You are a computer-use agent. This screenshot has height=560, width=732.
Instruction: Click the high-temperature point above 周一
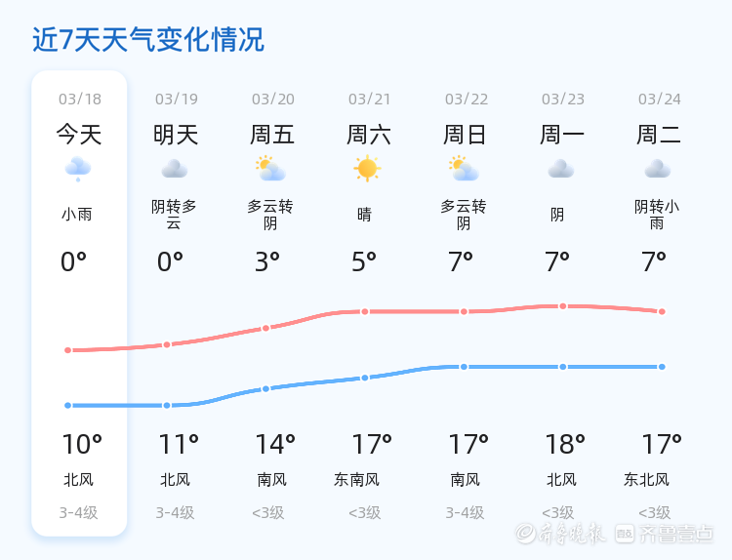click(563, 306)
